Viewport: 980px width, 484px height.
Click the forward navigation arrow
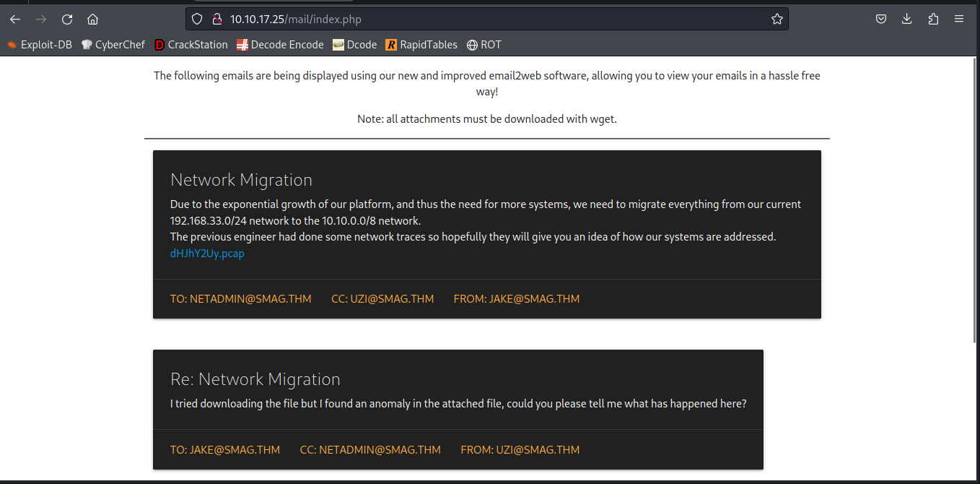(41, 20)
